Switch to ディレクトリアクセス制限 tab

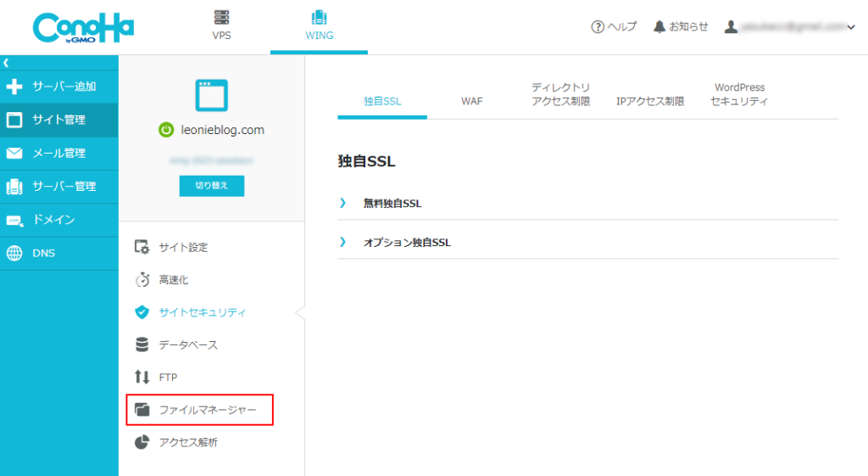coord(561,94)
